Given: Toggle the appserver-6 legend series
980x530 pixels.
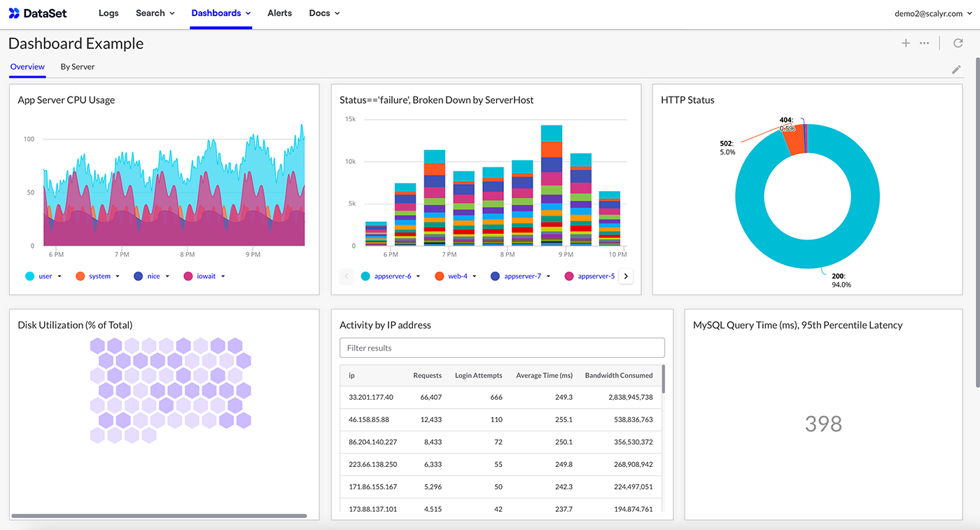Looking at the screenshot, I should pos(392,277).
